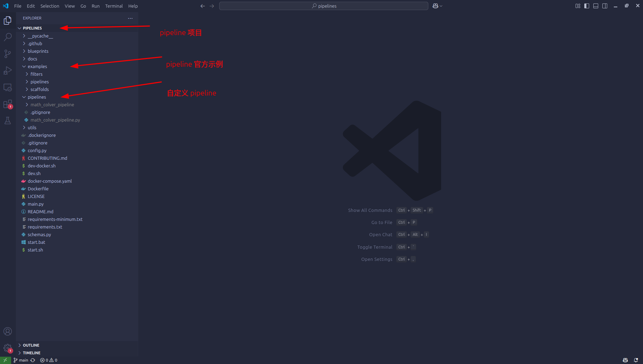Image resolution: width=643 pixels, height=364 pixels.
Task: Expand the docs folder
Action: pos(77,59)
